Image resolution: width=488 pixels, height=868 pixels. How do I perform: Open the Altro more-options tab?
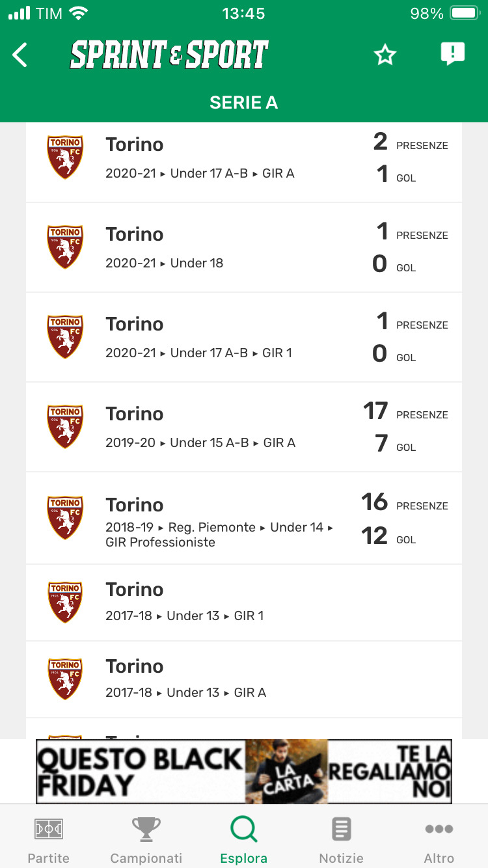439,839
